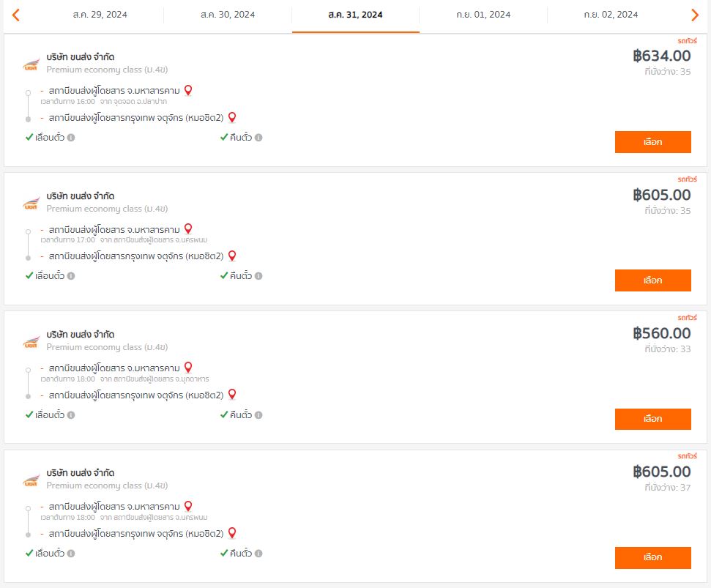Image resolution: width=711 pixels, height=588 pixels.
Task: Open map pin for Mo Chit 2, ฿560 trip
Action: pyautogui.click(x=232, y=395)
